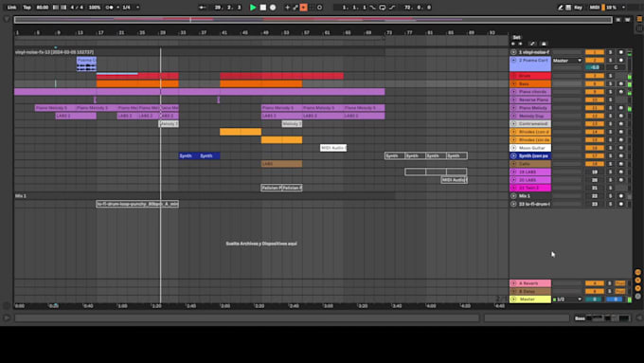Toggle the metronome
Screen dimensions: 644x363
(109, 8)
